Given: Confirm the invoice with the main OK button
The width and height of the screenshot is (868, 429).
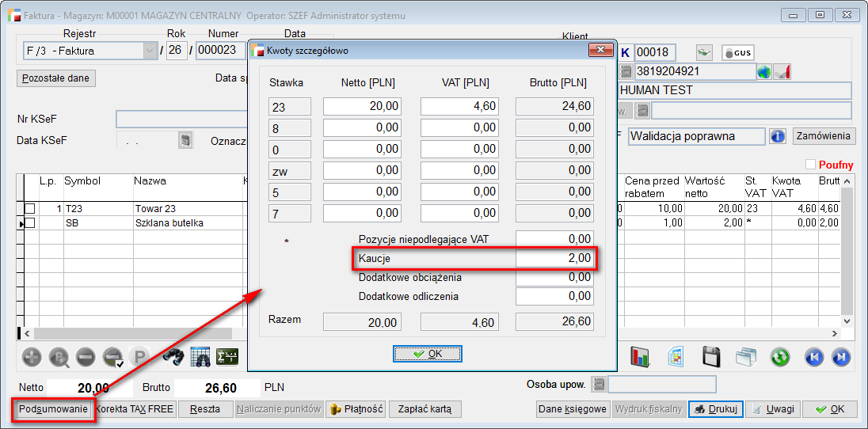Looking at the screenshot, I should pos(830,409).
